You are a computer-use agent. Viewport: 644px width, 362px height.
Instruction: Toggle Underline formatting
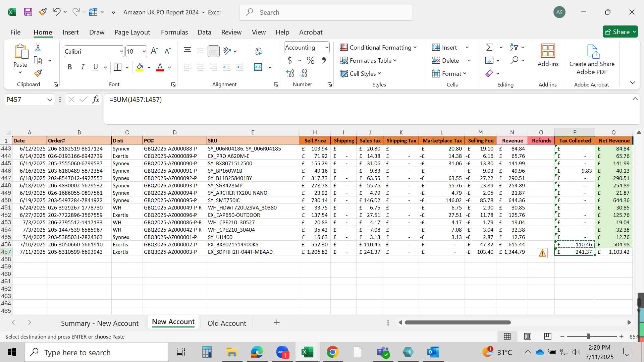(96, 67)
